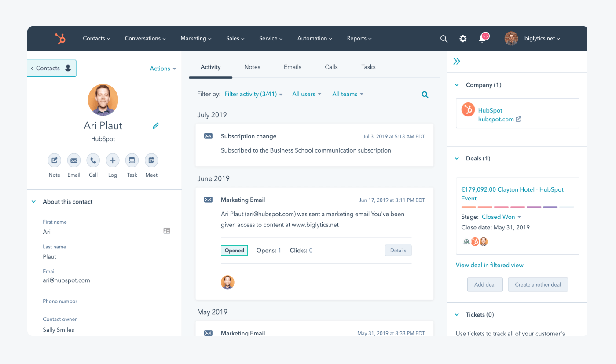Open the Actions dropdown
Image resolution: width=616 pixels, height=364 pixels.
click(163, 69)
